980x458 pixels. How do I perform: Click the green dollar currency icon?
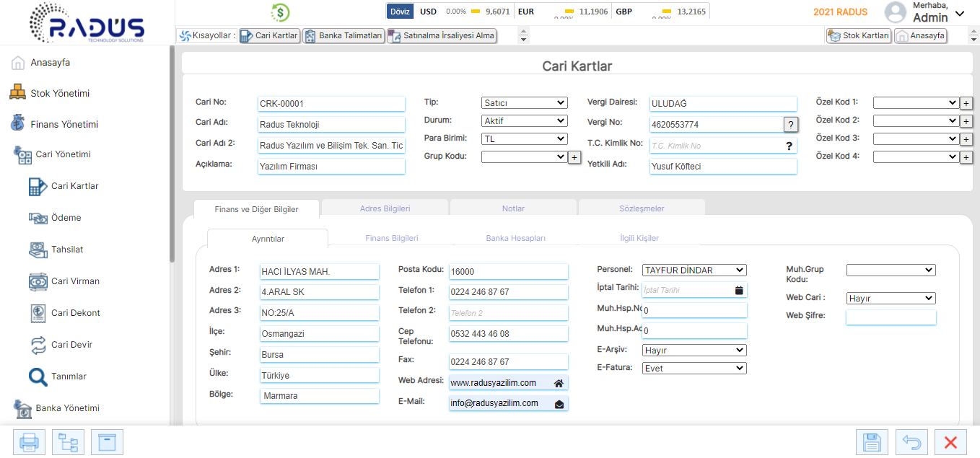click(280, 12)
